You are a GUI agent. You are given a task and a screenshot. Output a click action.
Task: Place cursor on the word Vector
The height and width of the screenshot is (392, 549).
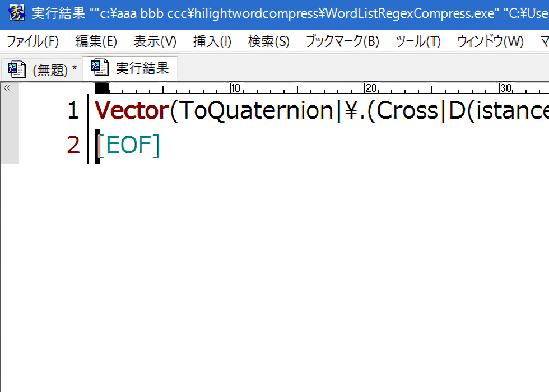131,111
